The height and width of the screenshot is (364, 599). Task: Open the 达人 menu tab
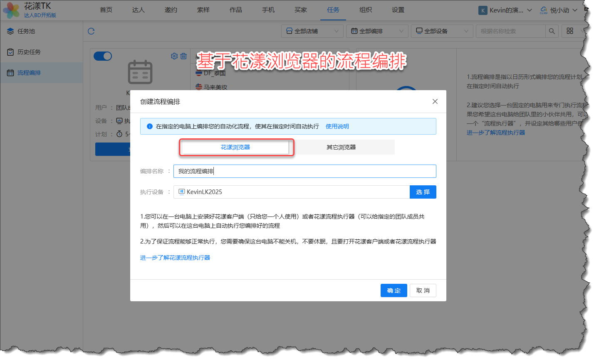tap(138, 10)
